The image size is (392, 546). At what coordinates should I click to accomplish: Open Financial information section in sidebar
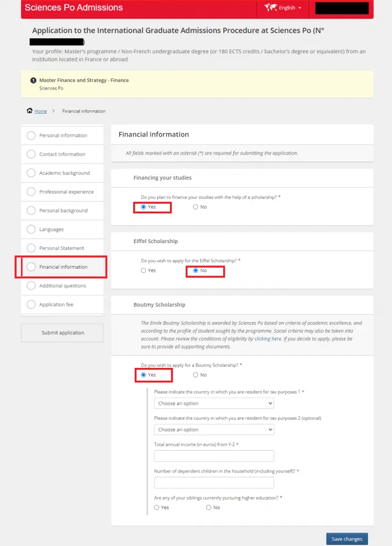pyautogui.click(x=62, y=267)
